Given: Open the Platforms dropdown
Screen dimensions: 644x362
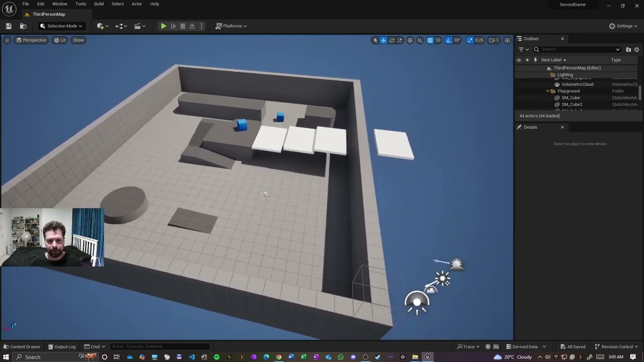Looking at the screenshot, I should click(x=231, y=26).
